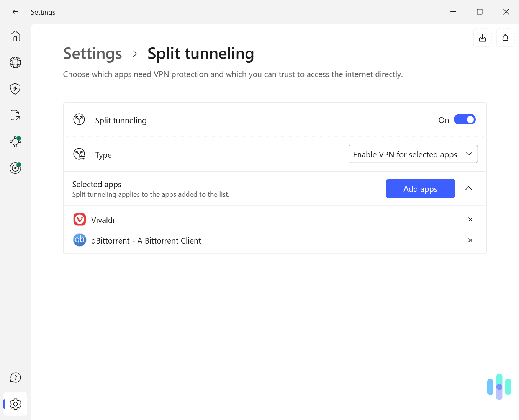Open the downloads icon at top right
The height and width of the screenshot is (420, 519).
(x=482, y=38)
